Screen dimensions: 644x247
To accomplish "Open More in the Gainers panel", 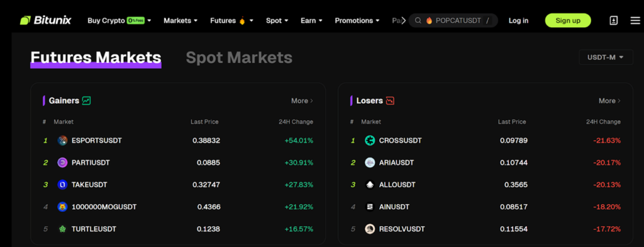I will [x=302, y=101].
